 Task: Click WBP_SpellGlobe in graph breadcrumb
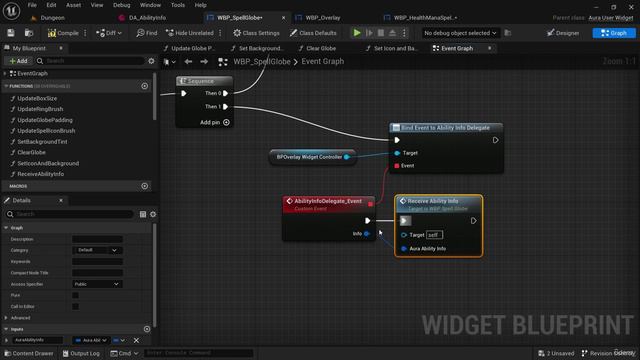click(x=262, y=62)
